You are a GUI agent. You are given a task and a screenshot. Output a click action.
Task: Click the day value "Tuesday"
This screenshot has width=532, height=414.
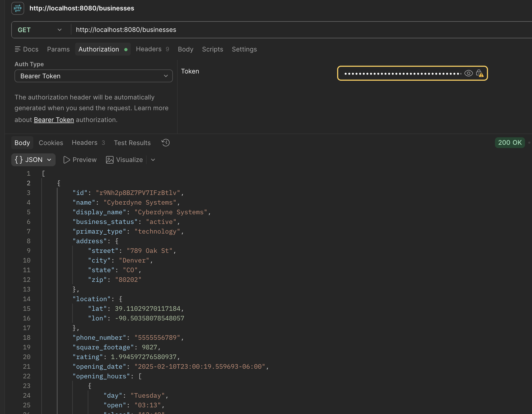pyautogui.click(x=148, y=395)
